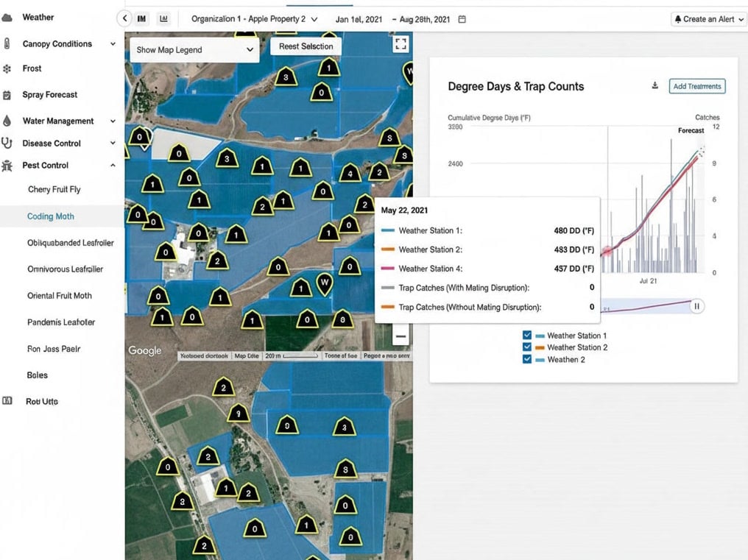Image resolution: width=748 pixels, height=560 pixels.
Task: Disable the Weathen 2 series checkbox
Action: pyautogui.click(x=526, y=359)
